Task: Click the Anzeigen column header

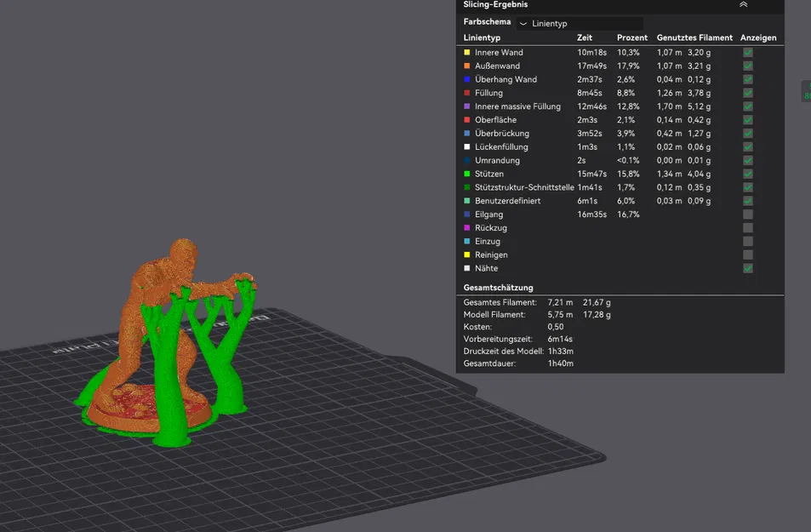Action: pyautogui.click(x=758, y=37)
